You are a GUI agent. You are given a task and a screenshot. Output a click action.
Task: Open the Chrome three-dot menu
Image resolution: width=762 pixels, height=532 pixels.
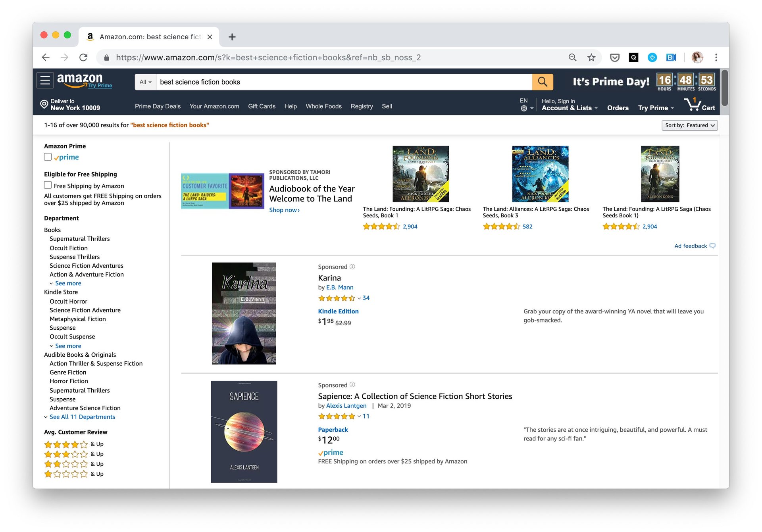[x=716, y=58]
